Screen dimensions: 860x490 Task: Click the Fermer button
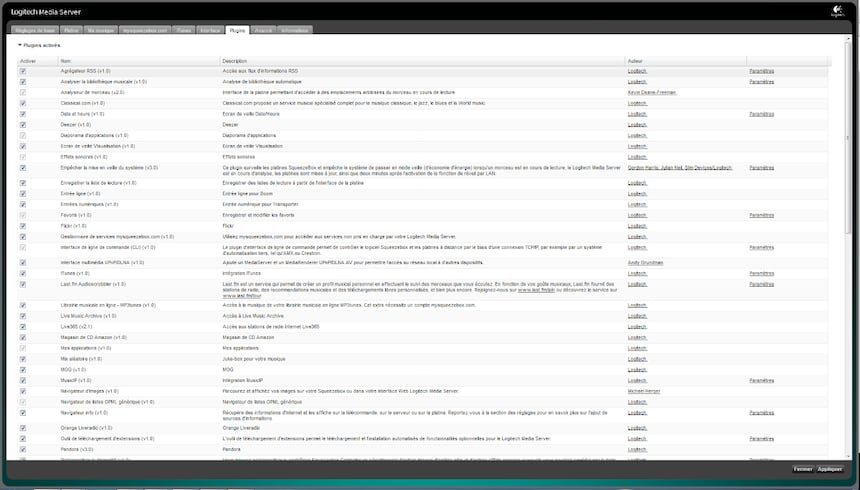tap(803, 469)
